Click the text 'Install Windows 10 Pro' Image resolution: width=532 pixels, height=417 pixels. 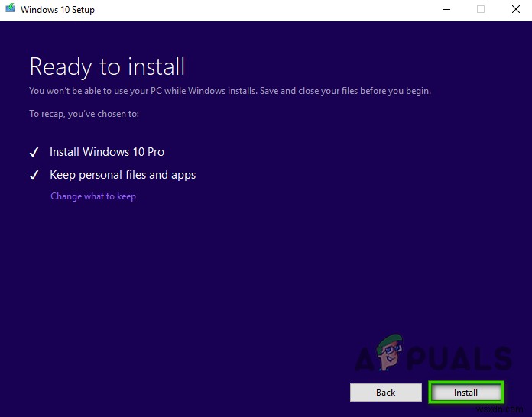click(107, 152)
